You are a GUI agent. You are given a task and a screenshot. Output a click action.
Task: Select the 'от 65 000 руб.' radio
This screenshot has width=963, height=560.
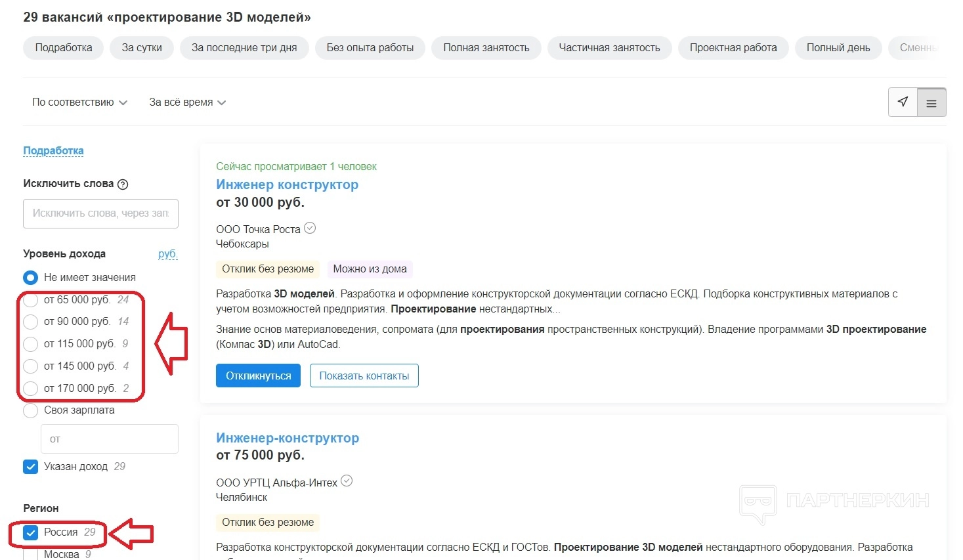click(31, 301)
